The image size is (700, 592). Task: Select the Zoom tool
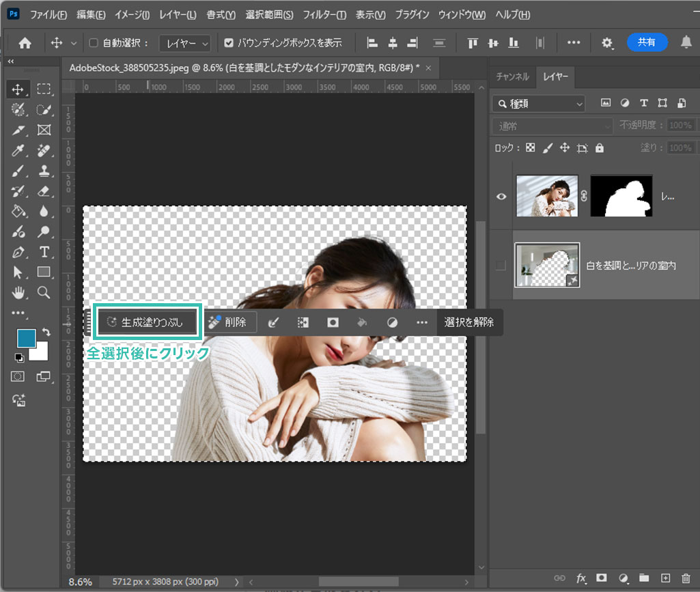(44, 292)
